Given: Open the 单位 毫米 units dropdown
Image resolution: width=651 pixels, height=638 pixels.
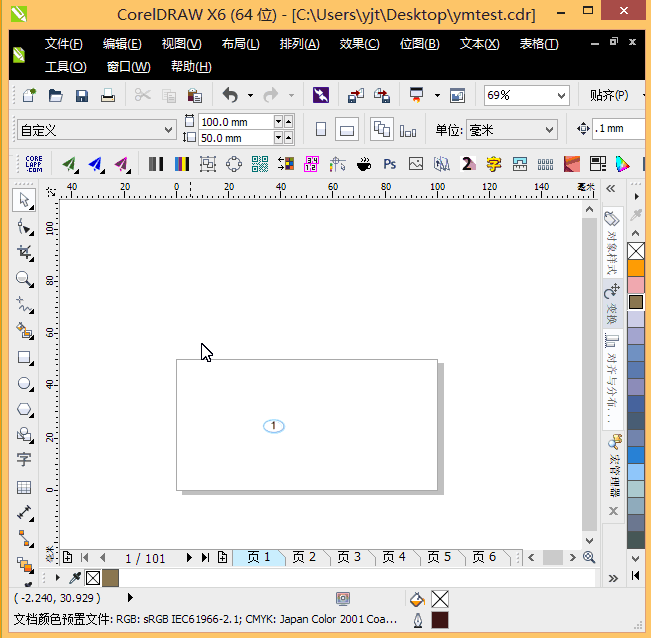Looking at the screenshot, I should (549, 130).
